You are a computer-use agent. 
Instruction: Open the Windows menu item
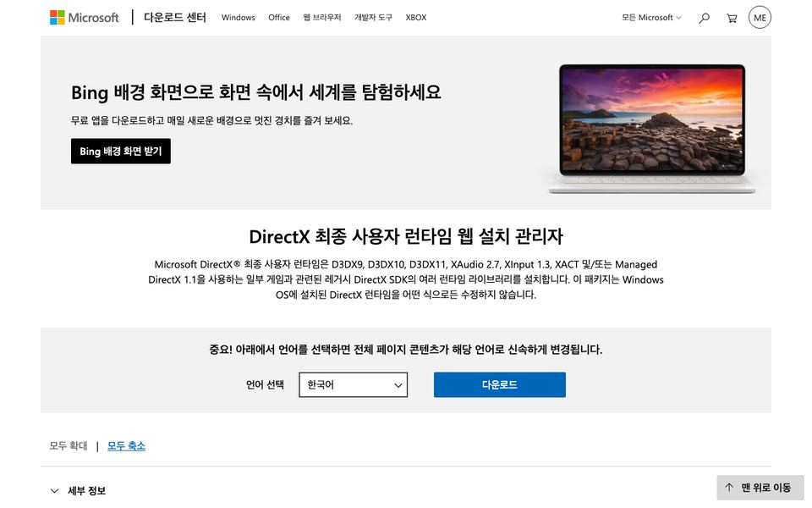[239, 18]
